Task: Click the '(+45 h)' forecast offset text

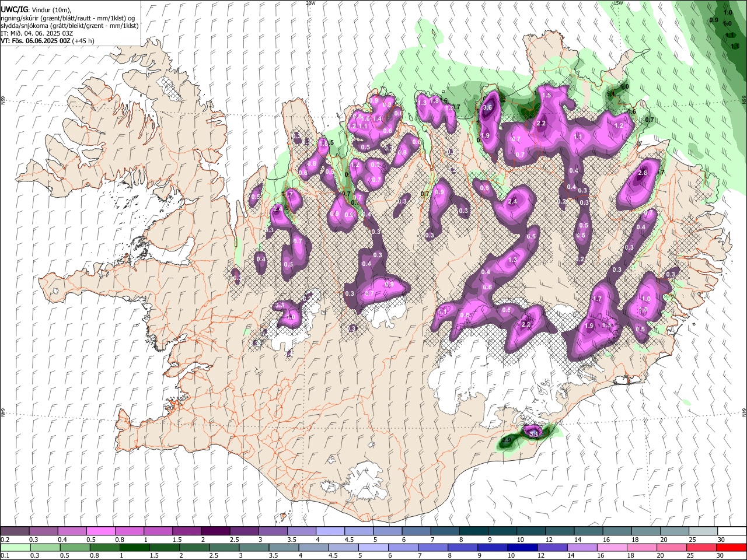Action: pos(83,41)
